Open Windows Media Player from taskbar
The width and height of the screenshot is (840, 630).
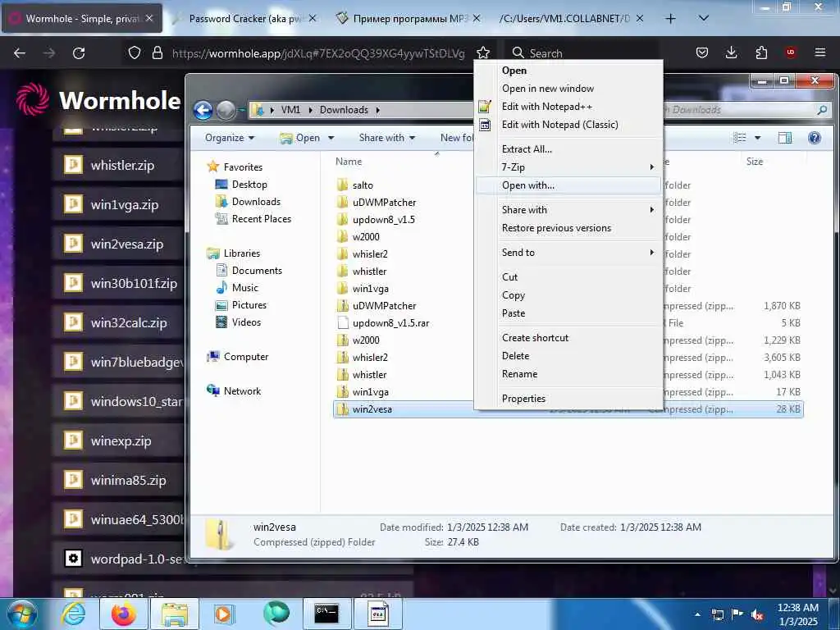pyautogui.click(x=224, y=614)
